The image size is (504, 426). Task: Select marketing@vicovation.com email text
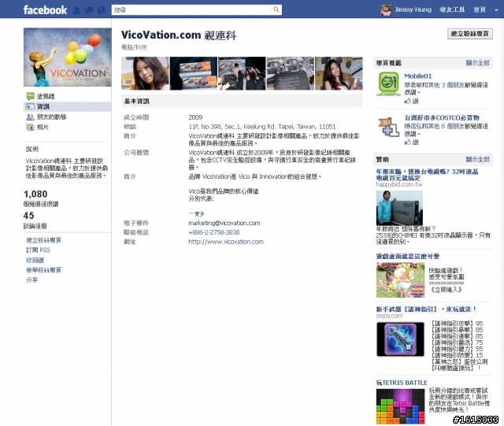224,223
